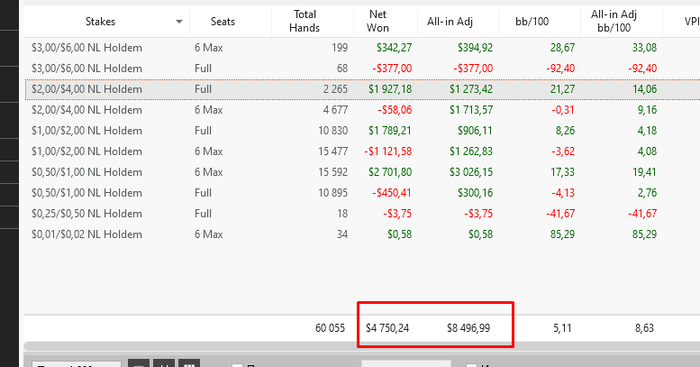Select the $0,01/$0,02 NL Holdem row

coord(362,234)
